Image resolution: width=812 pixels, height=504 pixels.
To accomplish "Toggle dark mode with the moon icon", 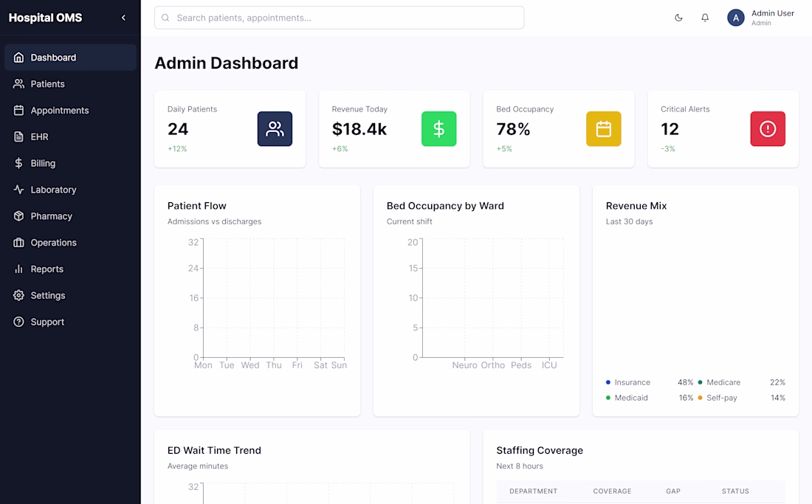I will (678, 18).
